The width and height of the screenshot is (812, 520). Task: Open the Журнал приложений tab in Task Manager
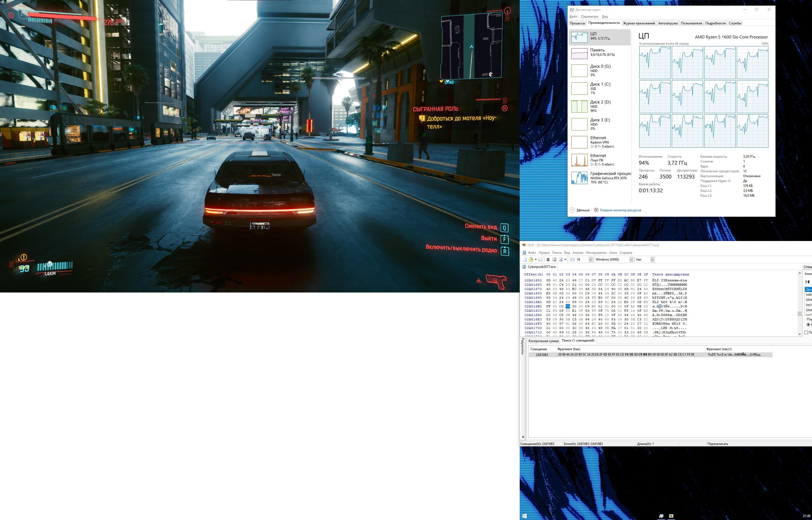(639, 23)
